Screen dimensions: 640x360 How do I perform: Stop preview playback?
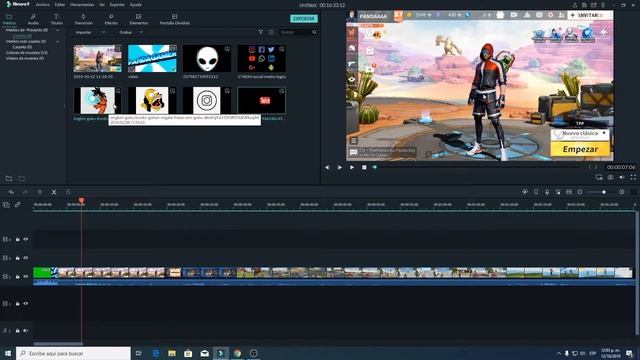pos(364,167)
